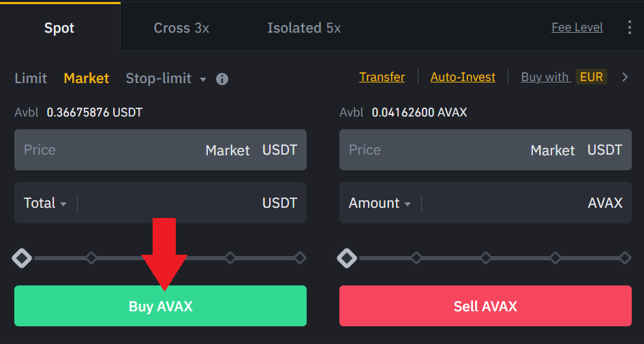
Task: Open the Amount dropdown in sell panel
Action: (380, 203)
